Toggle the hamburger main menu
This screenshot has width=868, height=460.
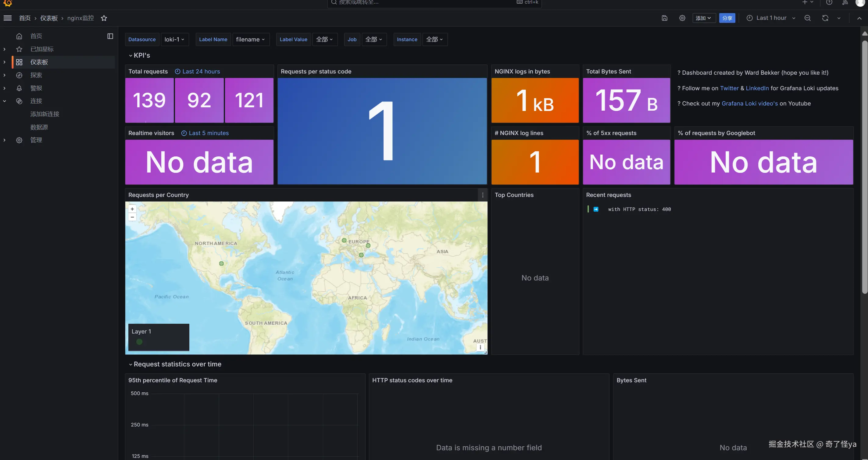pos(7,18)
